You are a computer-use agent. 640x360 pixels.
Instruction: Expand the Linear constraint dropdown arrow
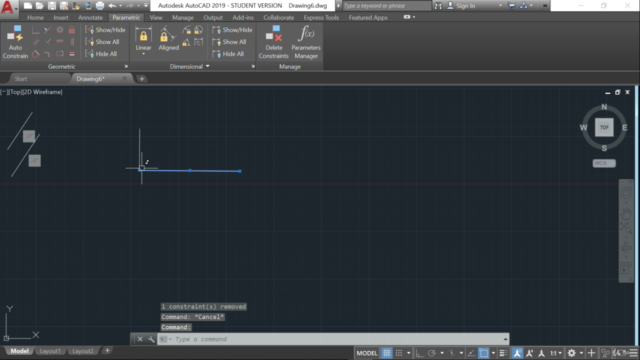(x=143, y=54)
